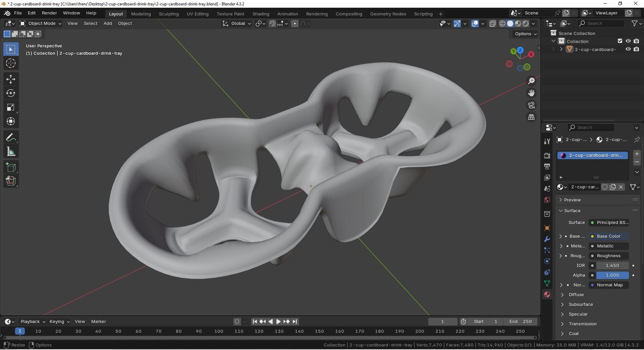Activate the Scale tool

[x=11, y=107]
